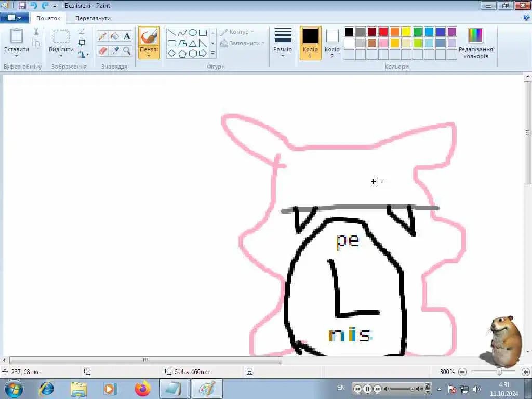Open the Вставити paste dropdown arrow

[16, 56]
